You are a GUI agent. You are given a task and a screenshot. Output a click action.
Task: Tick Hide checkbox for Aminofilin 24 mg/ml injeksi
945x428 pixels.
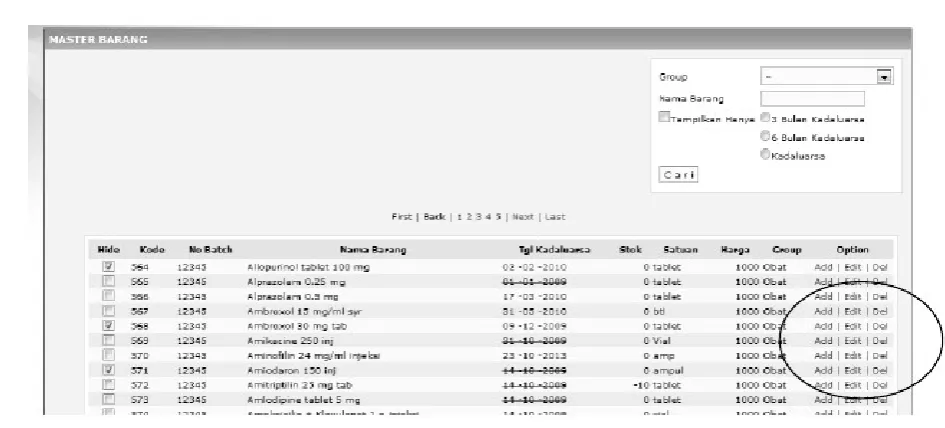108,355
